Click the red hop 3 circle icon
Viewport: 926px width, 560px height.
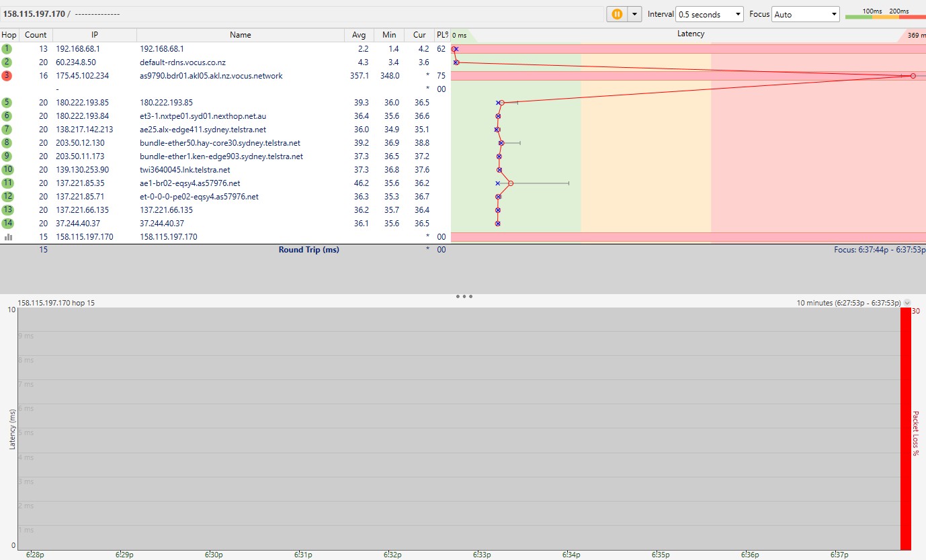(x=7, y=76)
